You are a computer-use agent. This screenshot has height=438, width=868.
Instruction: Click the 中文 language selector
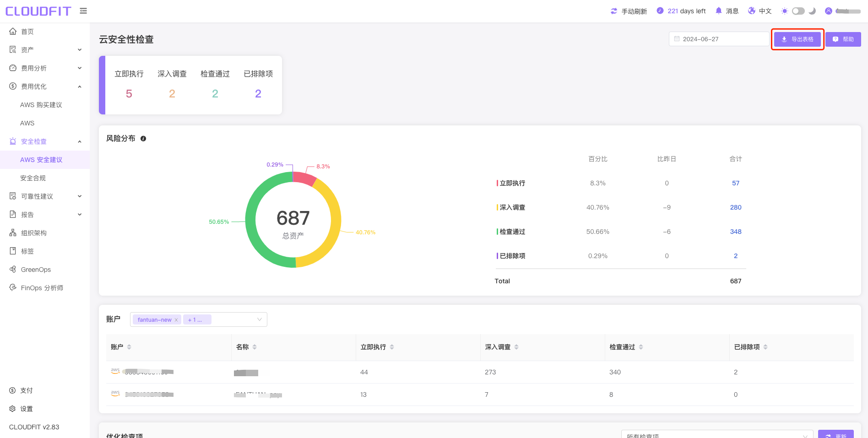point(765,11)
